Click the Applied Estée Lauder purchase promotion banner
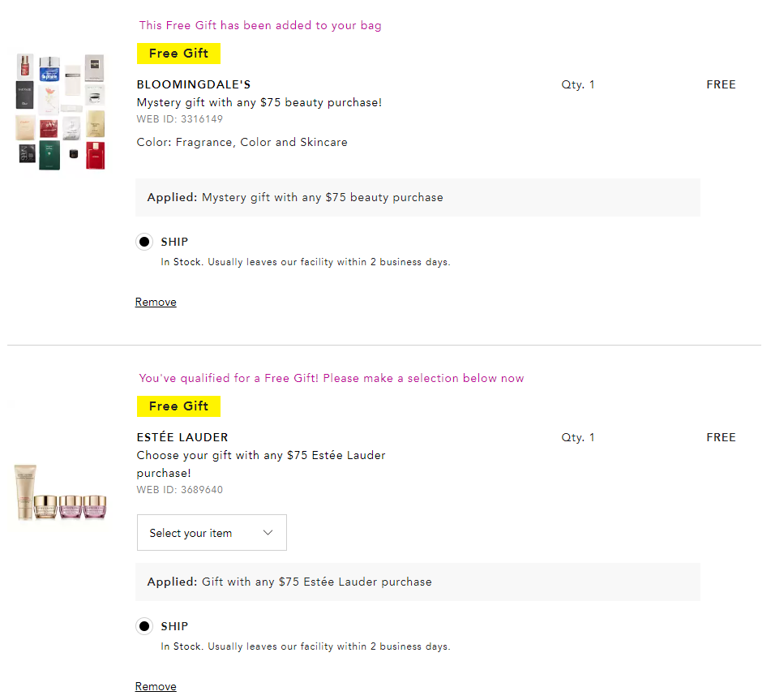 (x=418, y=582)
